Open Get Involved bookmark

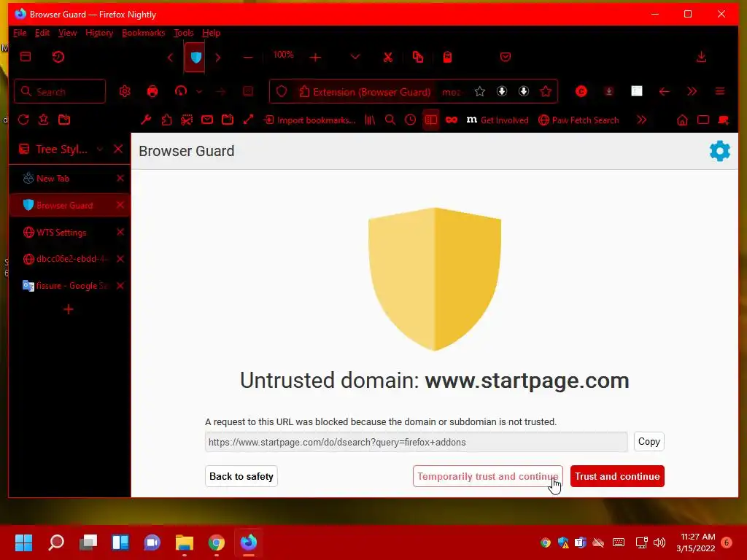498,120
